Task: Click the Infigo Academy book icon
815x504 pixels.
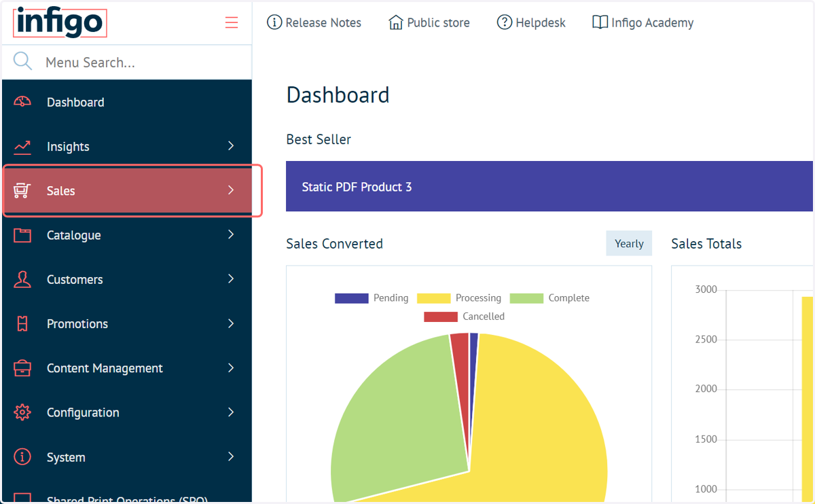Action: [600, 22]
